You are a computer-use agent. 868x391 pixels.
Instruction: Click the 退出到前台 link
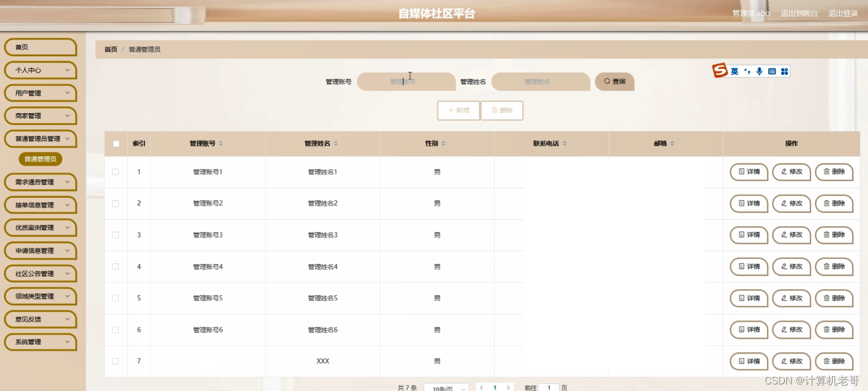799,13
